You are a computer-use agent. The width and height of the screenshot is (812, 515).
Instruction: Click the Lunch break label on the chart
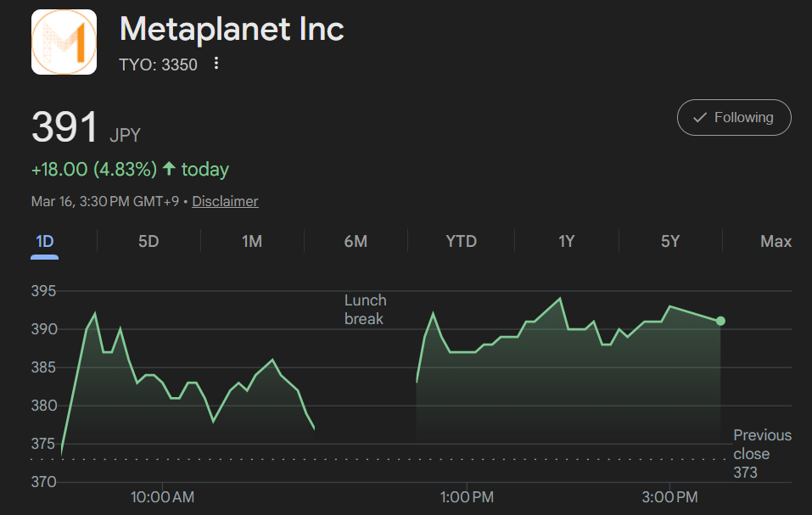point(365,309)
